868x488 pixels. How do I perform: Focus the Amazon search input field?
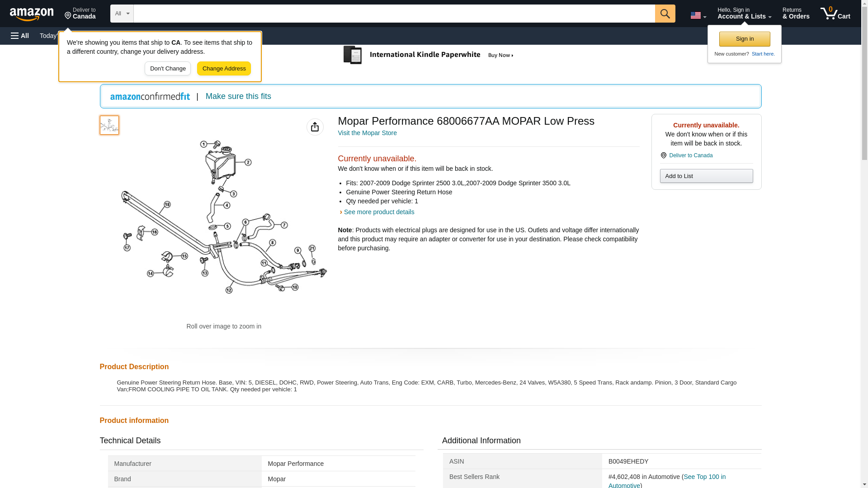394,14
